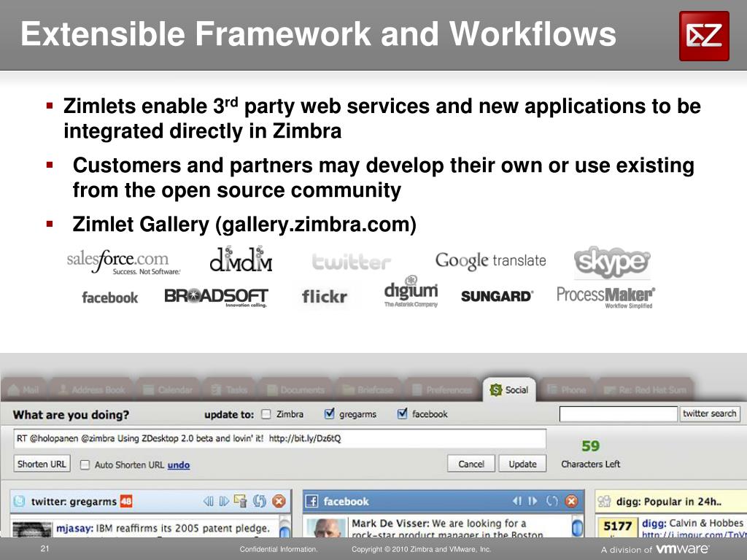Screen dimensions: 747x560
Task: Click the twitter search input field
Action: coord(618,414)
